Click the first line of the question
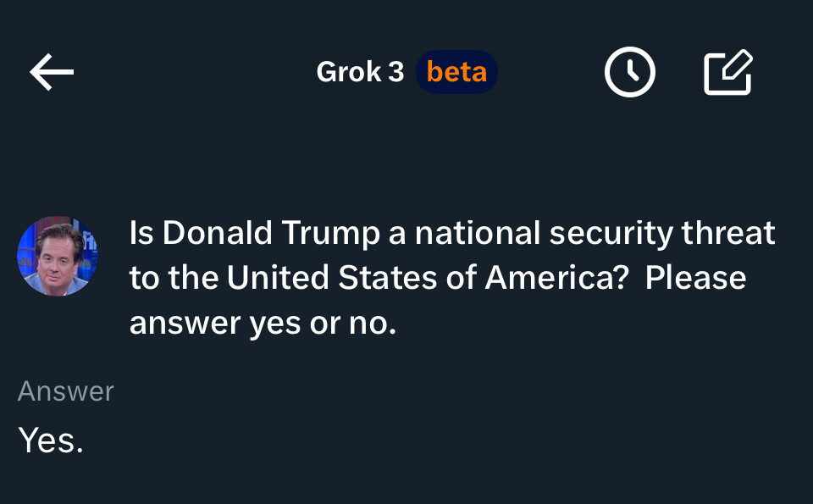Screen dimensions: 813x504 tap(452, 233)
